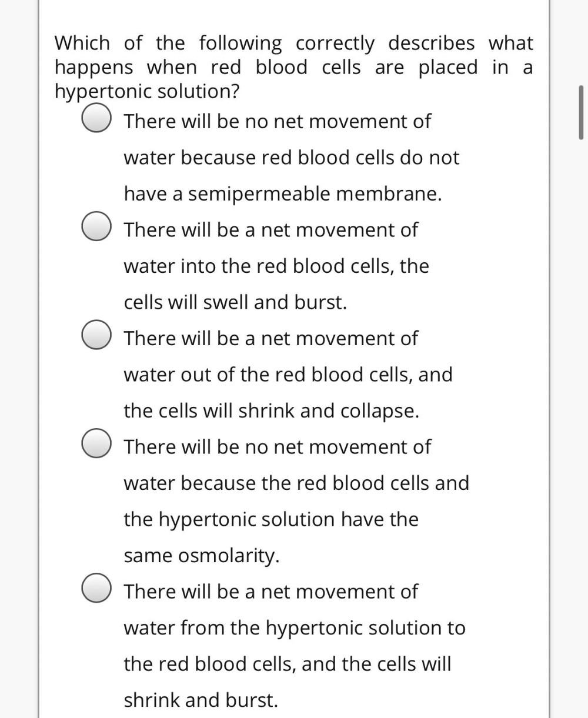This screenshot has width=588, height=718.
Task: Select the 'shrink and collapse' answer radio button
Action: tap(97, 337)
